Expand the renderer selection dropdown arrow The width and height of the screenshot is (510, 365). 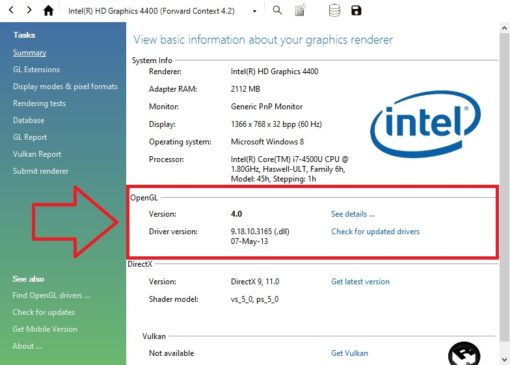[x=255, y=11]
